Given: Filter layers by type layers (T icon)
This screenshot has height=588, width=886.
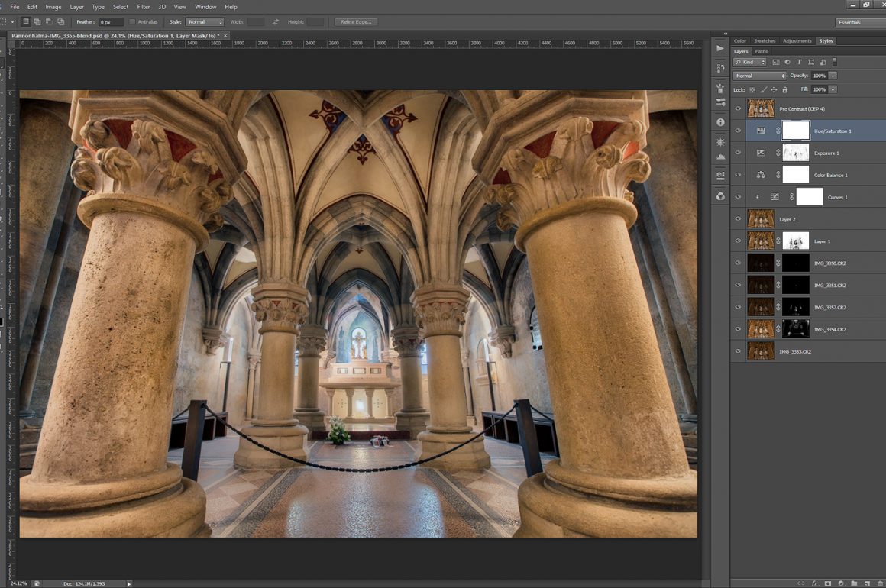Looking at the screenshot, I should 799,62.
